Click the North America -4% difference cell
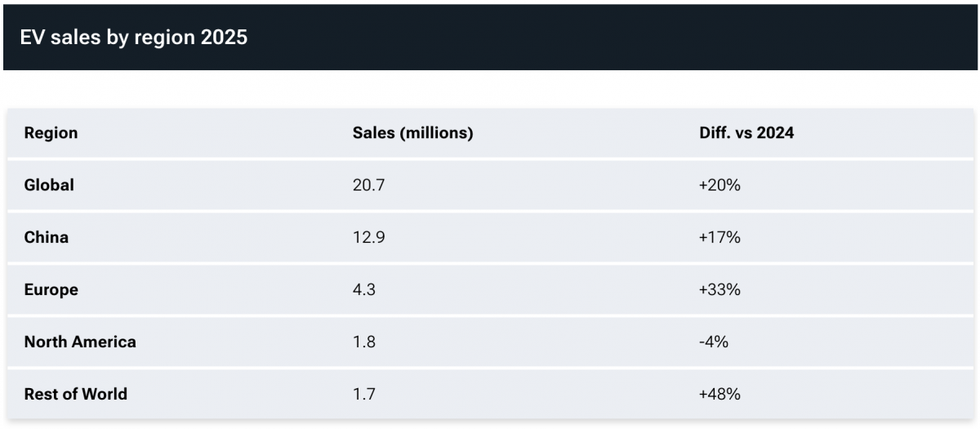Viewport: 980px width, 429px height. coord(713,342)
